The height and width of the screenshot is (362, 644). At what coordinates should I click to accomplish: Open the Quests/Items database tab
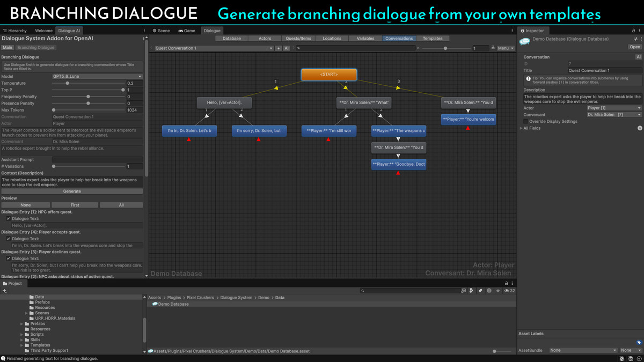point(298,39)
